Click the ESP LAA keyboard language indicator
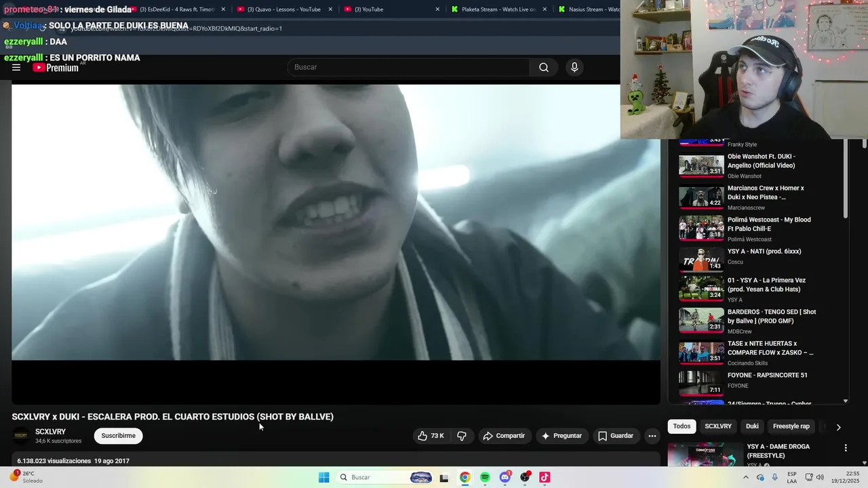Screen dimensions: 868x488 point(793,477)
